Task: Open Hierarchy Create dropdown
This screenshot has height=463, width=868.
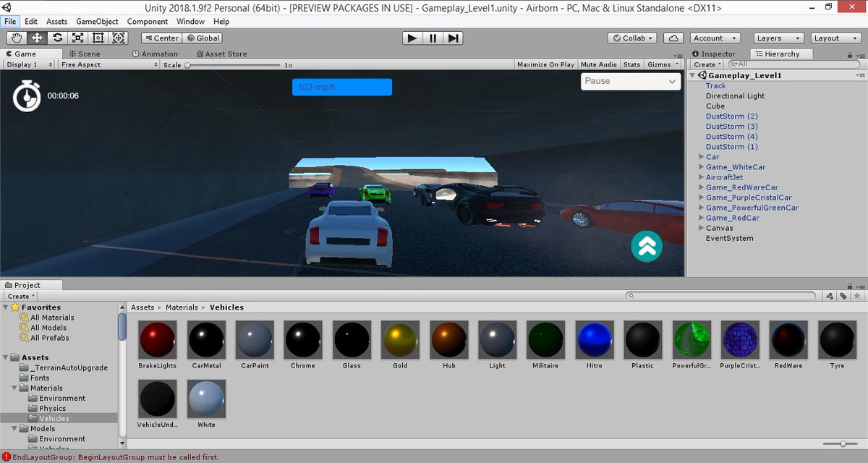Action: (707, 64)
